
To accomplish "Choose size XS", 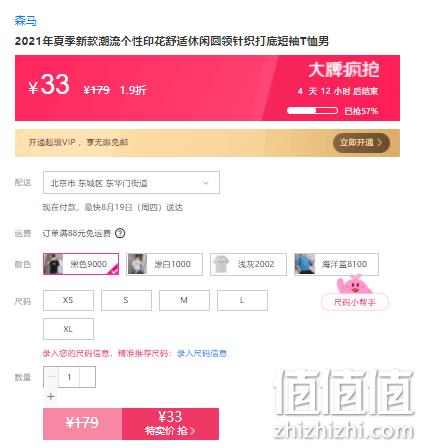I will (x=68, y=300).
